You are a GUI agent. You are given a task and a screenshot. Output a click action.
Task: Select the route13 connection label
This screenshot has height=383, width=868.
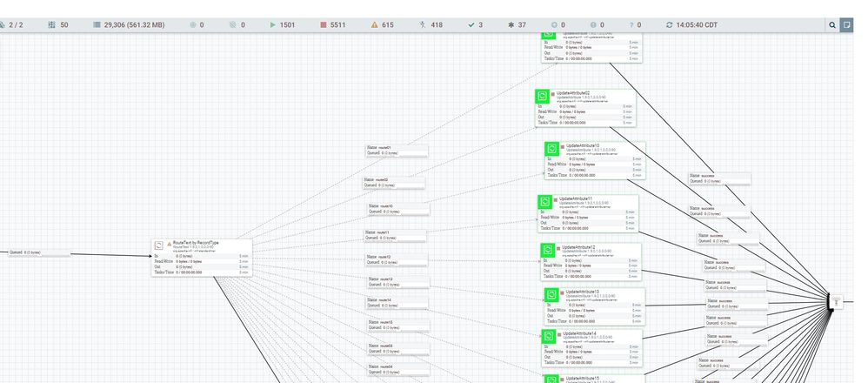(398, 281)
